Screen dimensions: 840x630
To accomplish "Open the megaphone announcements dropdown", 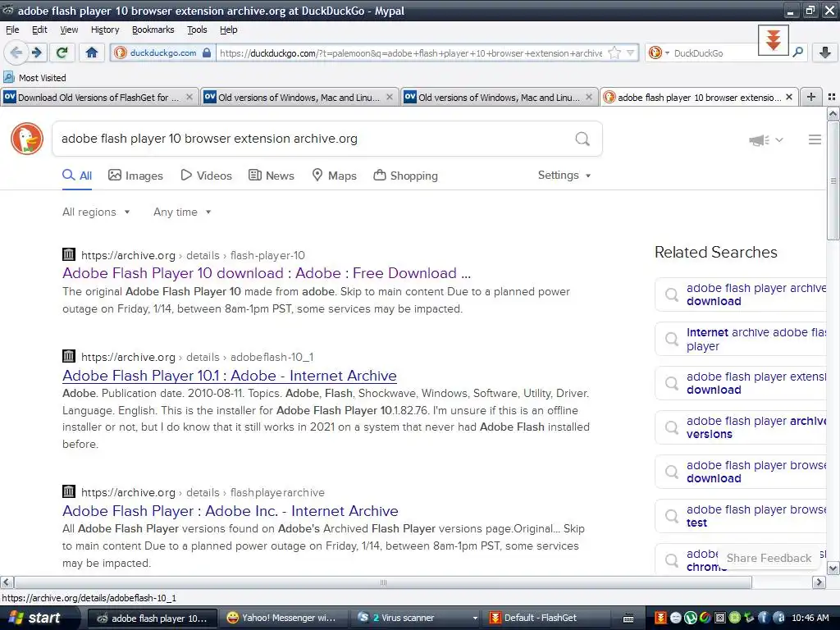I will [766, 139].
